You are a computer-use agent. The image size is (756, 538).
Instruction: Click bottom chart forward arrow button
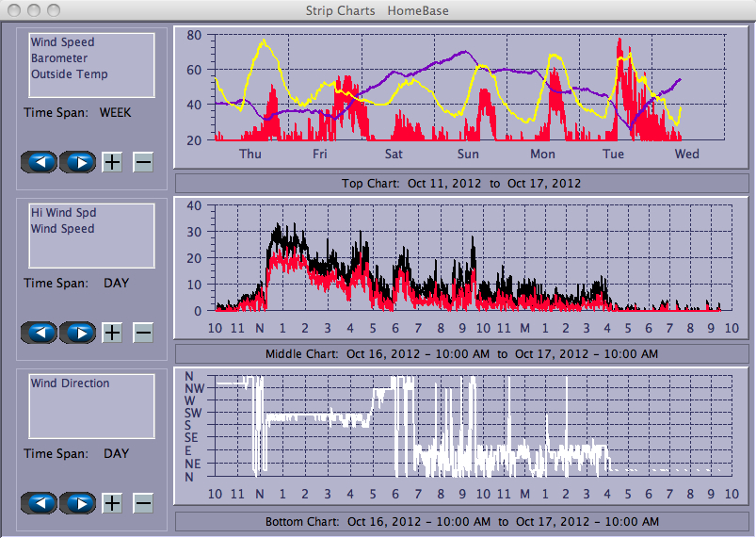coord(78,503)
